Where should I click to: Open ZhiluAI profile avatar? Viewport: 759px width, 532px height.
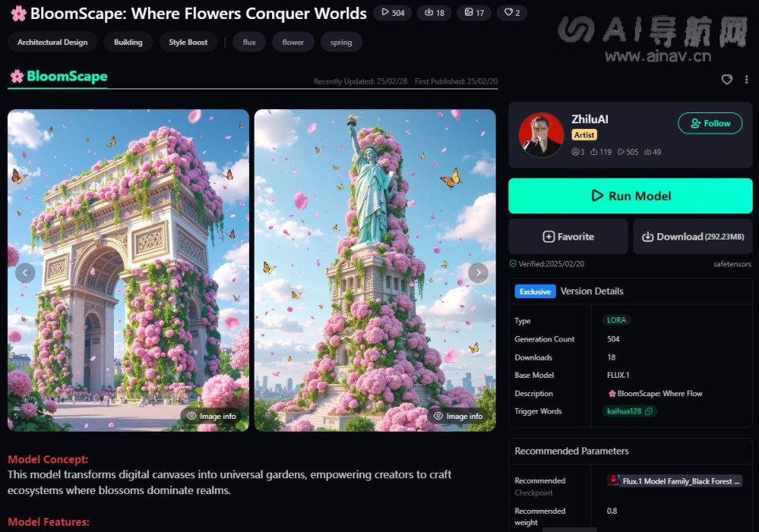point(541,135)
